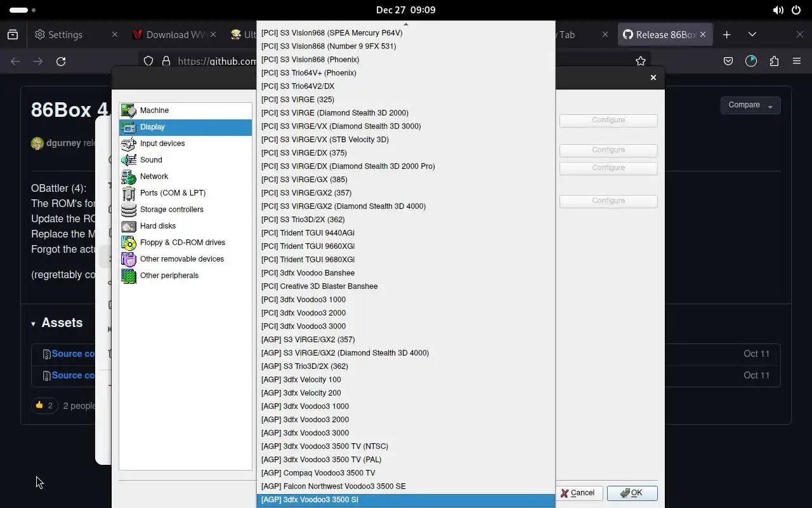Image resolution: width=812 pixels, height=508 pixels.
Task: Open Input devices settings icon
Action: [129, 144]
